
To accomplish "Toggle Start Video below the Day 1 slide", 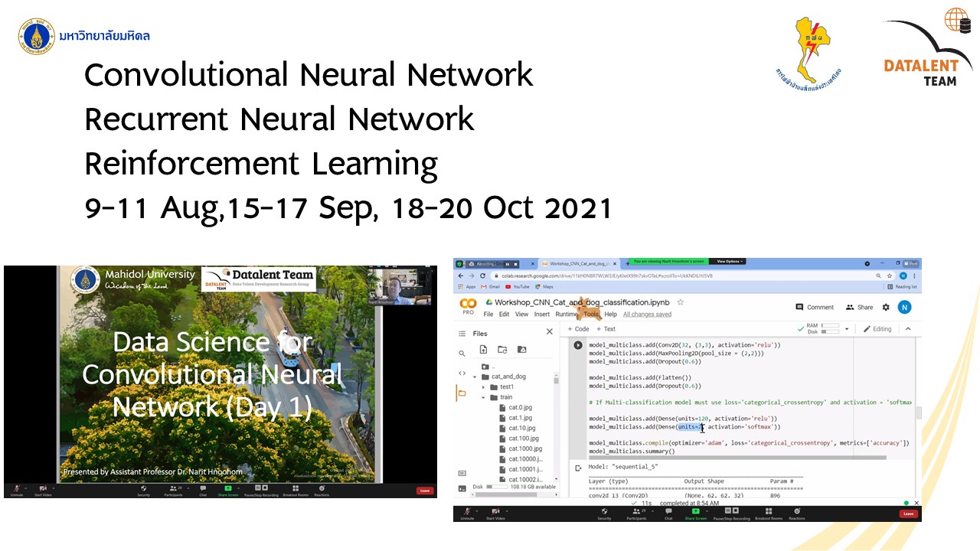I will 43,491.
